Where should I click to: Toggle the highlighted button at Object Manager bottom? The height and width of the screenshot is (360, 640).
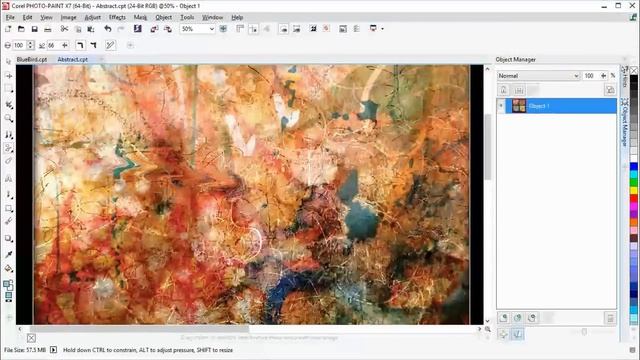pyautogui.click(x=517, y=334)
